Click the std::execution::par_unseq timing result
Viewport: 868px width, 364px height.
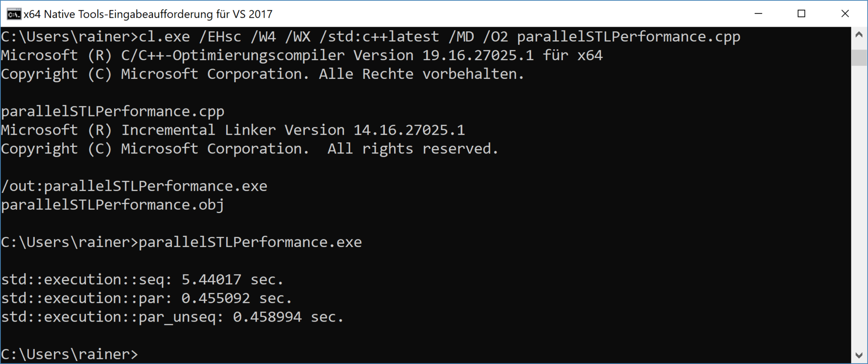(172, 317)
